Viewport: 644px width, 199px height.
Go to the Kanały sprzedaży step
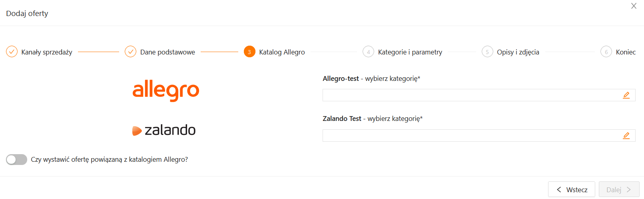point(47,52)
